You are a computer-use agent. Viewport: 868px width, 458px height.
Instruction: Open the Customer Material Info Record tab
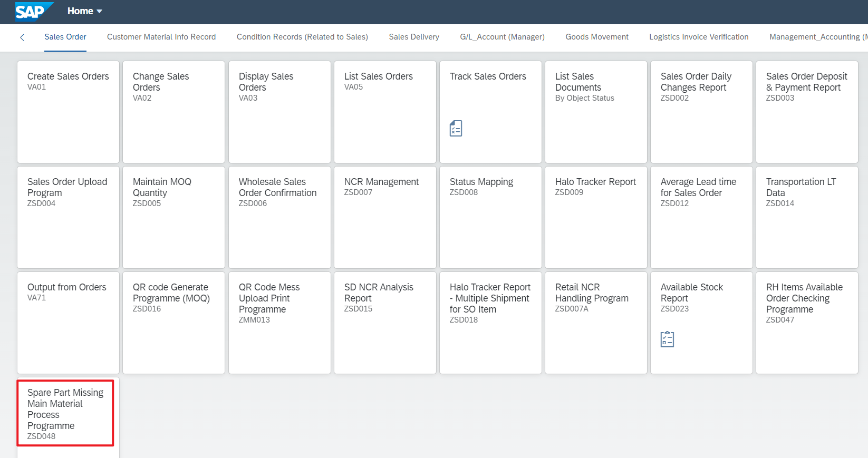pos(161,37)
